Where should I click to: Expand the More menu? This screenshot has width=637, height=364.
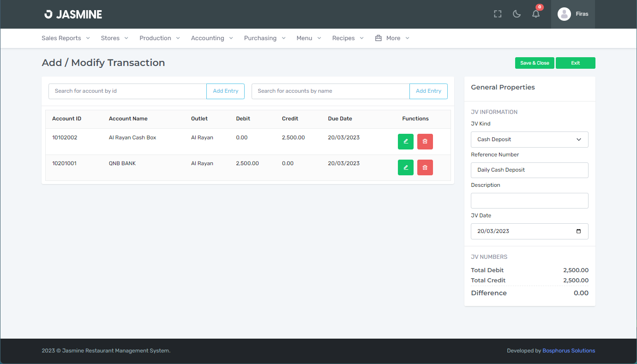click(392, 38)
